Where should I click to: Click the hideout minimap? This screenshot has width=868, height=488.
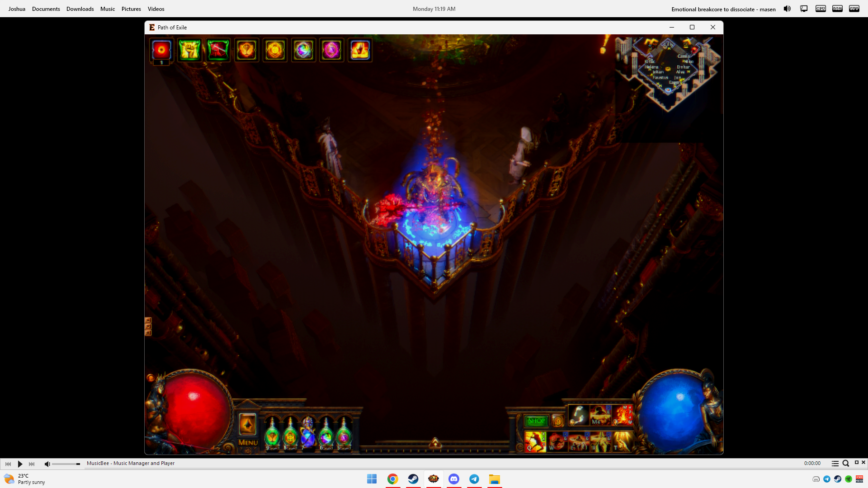668,74
